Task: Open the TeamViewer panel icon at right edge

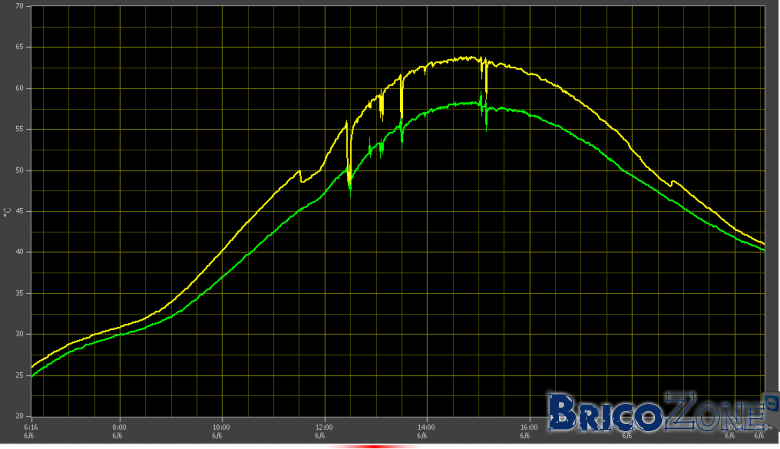Action: pos(773,403)
